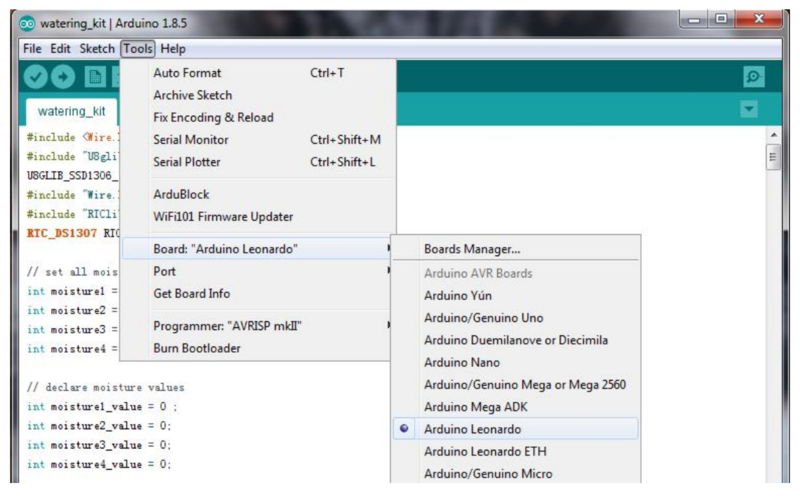Click the "// declare moisture values" comment line
This screenshot has height=497, width=800.
[x=106, y=388]
